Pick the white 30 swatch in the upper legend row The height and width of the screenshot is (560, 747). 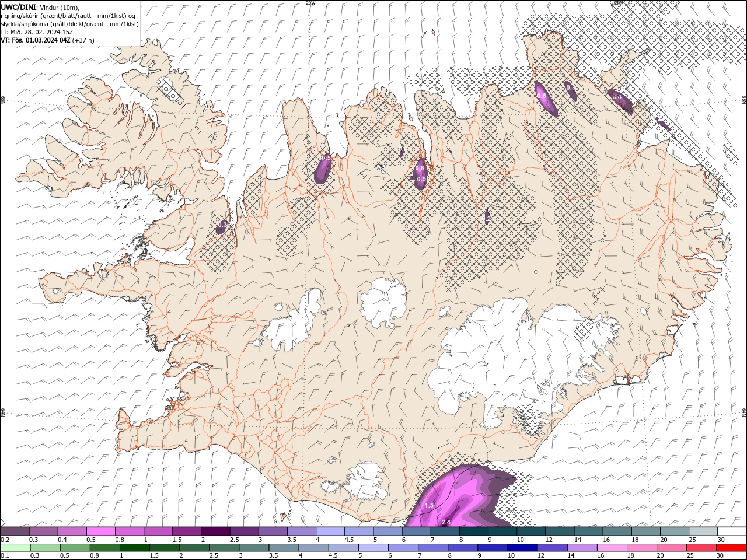click(x=732, y=531)
